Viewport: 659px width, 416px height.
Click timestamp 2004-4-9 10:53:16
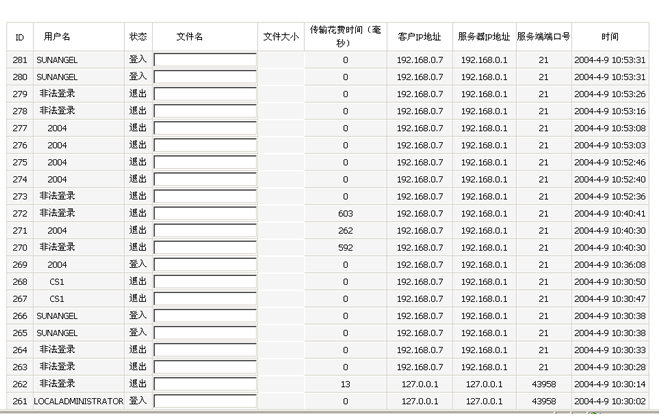click(x=610, y=111)
